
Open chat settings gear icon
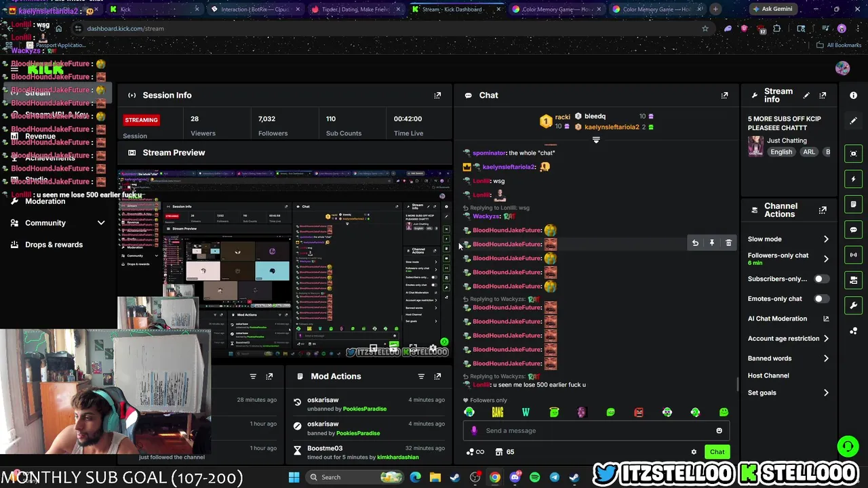tap(694, 452)
